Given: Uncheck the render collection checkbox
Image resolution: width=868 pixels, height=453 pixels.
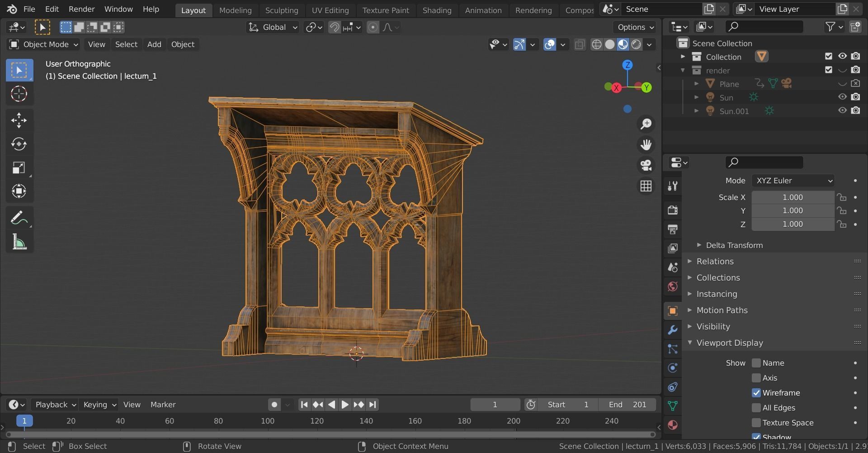Looking at the screenshot, I should click(828, 70).
